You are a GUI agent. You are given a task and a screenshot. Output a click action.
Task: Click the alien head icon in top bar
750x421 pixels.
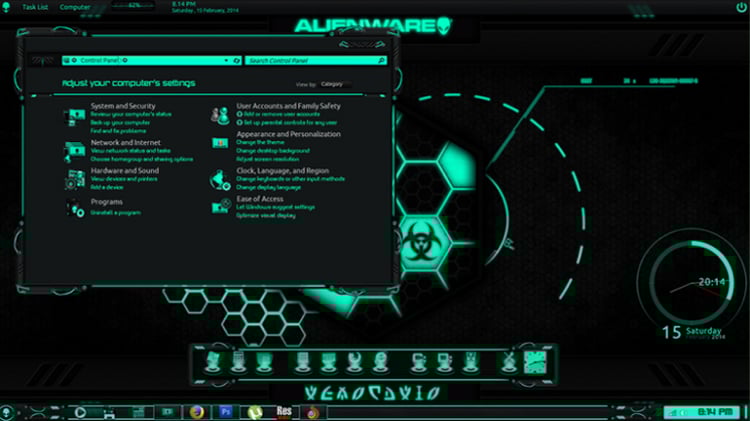(x=6, y=7)
